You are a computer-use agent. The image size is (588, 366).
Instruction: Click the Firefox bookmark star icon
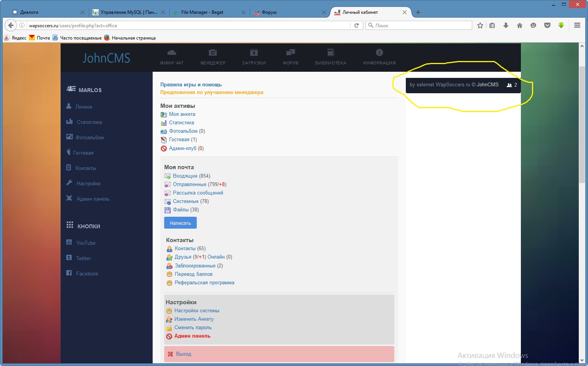pyautogui.click(x=480, y=25)
